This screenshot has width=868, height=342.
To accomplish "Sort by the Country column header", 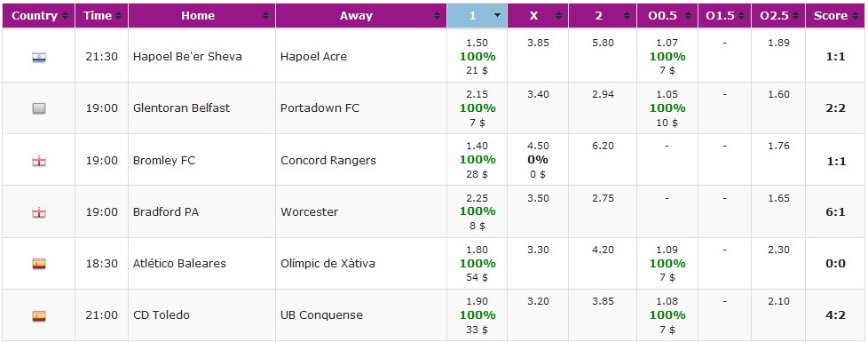I will pos(38,15).
